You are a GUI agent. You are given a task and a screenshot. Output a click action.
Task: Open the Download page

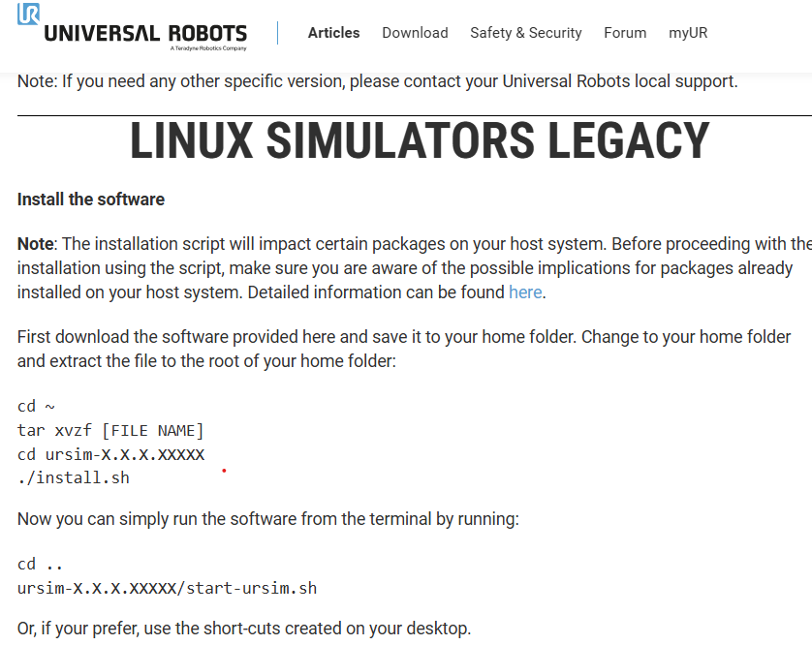(x=415, y=33)
